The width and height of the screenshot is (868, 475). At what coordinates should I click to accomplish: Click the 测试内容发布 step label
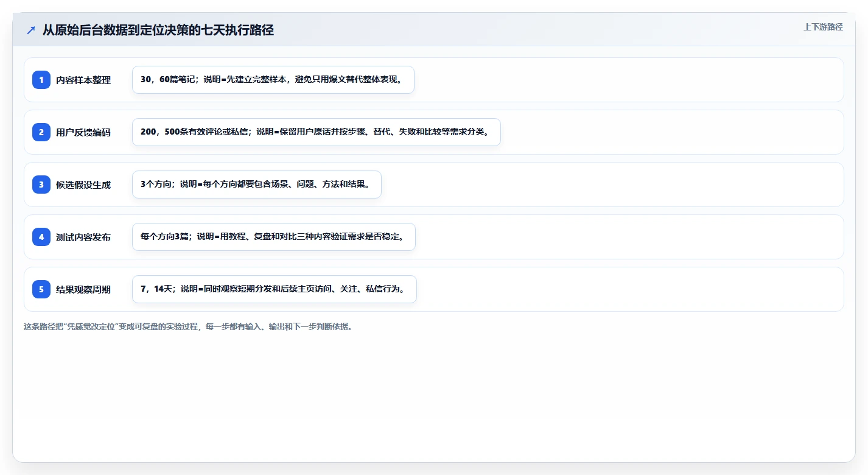click(x=83, y=237)
